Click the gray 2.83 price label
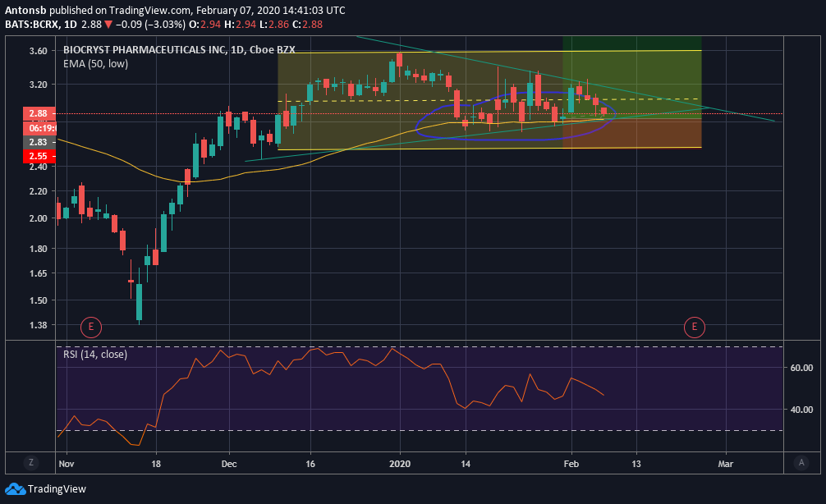Viewport: 826px width, 504px height. coord(39,142)
